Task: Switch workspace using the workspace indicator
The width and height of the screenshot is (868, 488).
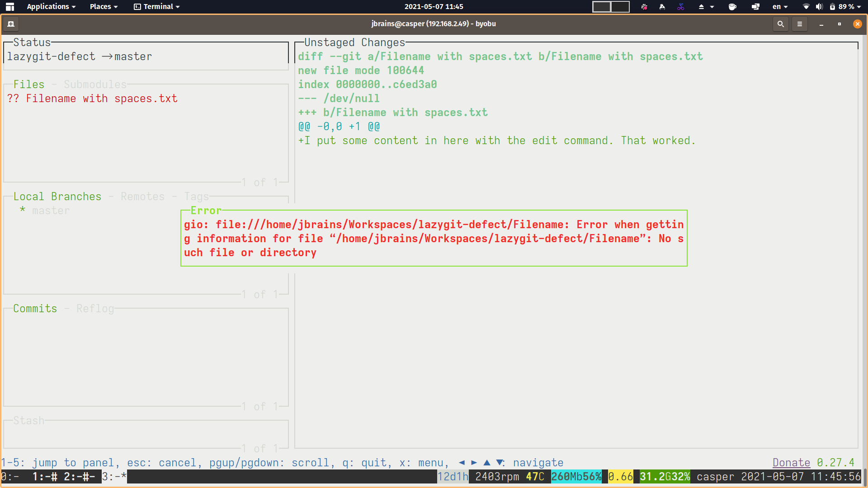Action: click(611, 7)
